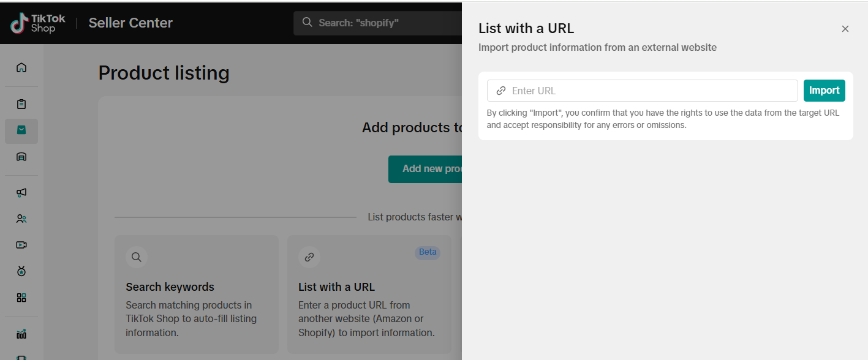Click the magnifier icon in Search keywords card
868x360 pixels.
137,257
